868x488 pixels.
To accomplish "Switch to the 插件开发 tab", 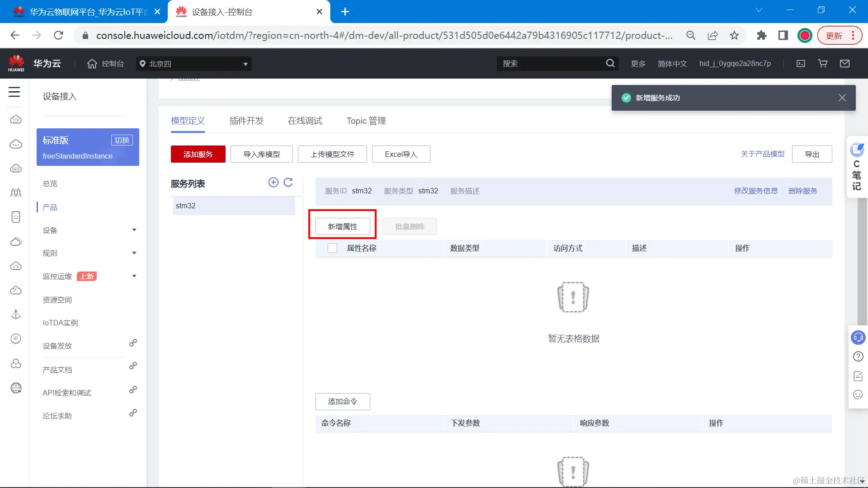I will [x=246, y=121].
